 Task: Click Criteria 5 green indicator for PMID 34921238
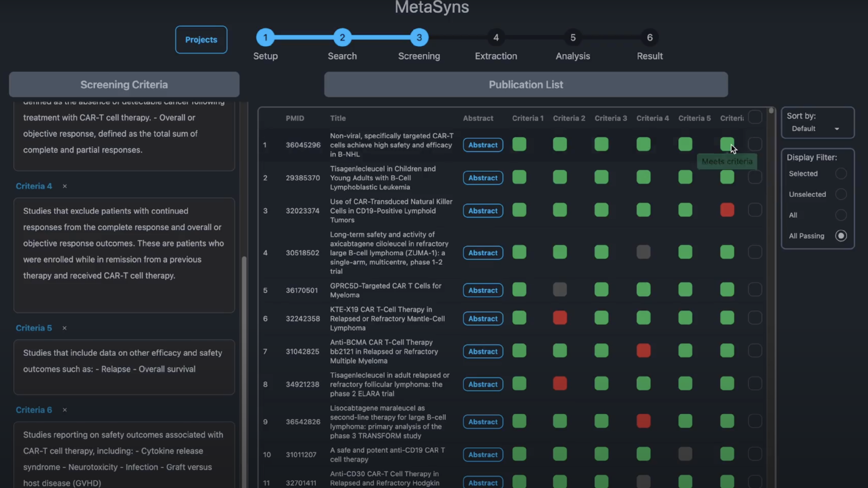point(685,384)
